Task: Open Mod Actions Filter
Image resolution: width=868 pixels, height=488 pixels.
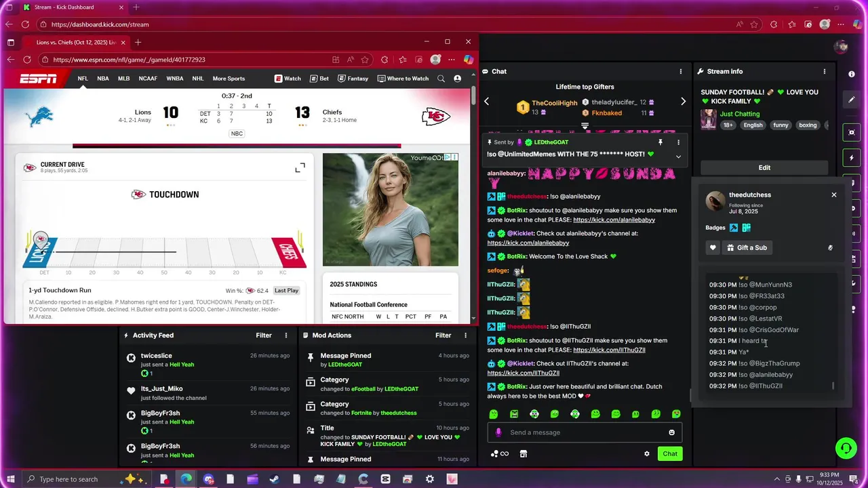Action: [443, 335]
